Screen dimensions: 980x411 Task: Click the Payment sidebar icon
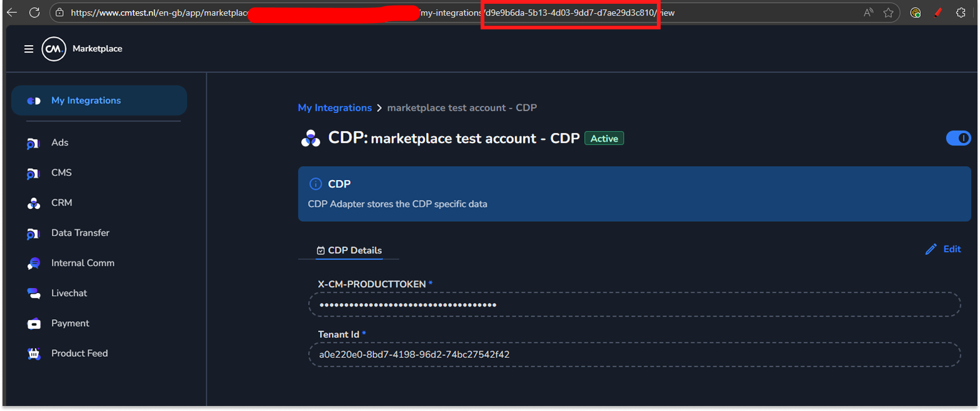[x=34, y=324]
